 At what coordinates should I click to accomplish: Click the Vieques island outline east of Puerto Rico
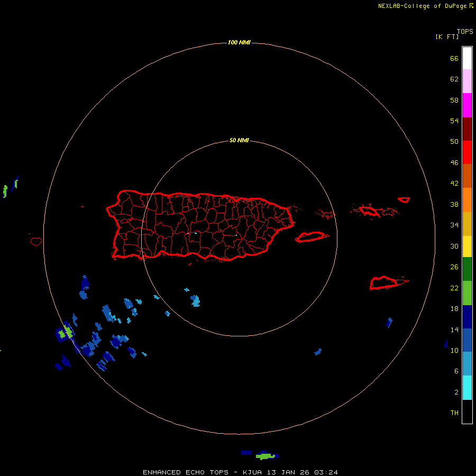click(x=312, y=237)
